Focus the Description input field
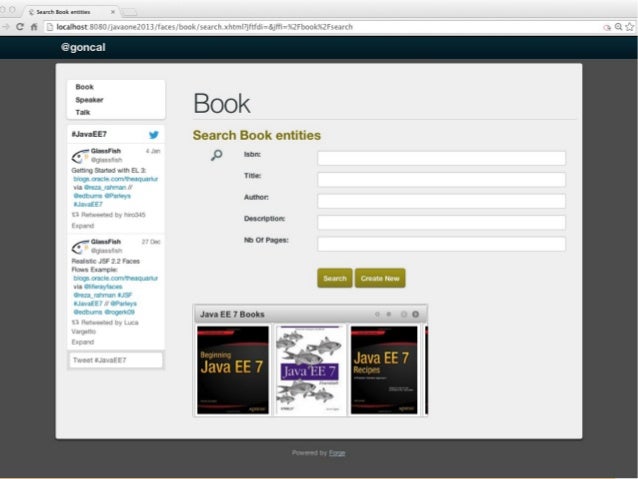The width and height of the screenshot is (638, 479). [x=441, y=223]
